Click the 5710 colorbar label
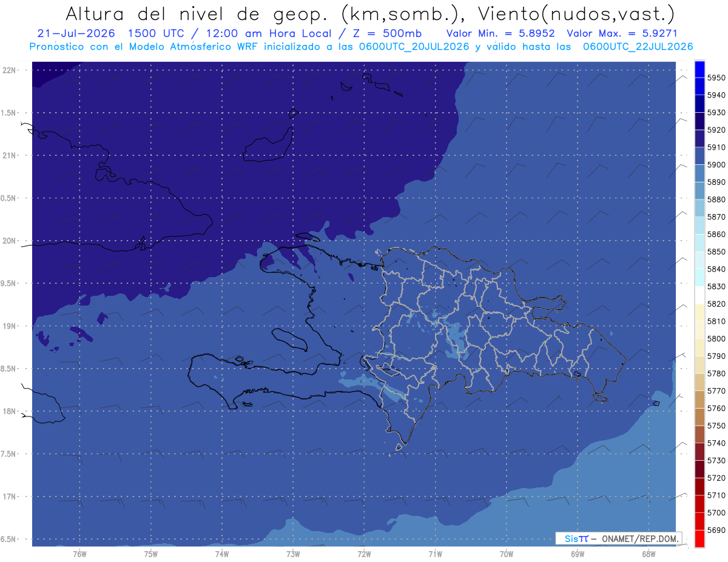 pos(716,495)
